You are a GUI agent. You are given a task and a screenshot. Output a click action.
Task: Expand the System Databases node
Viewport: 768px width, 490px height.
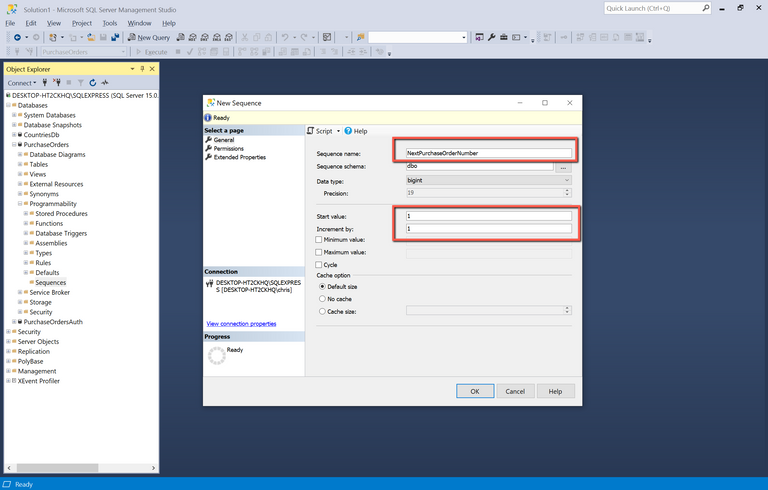(14, 115)
